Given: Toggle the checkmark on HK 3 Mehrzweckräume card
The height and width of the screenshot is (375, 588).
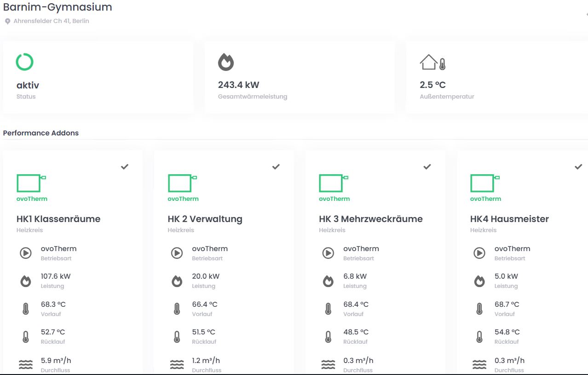Looking at the screenshot, I should click(427, 167).
